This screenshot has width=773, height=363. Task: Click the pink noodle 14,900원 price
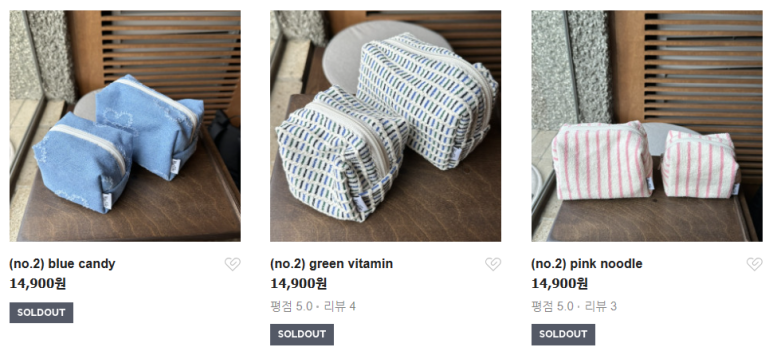[x=560, y=284]
